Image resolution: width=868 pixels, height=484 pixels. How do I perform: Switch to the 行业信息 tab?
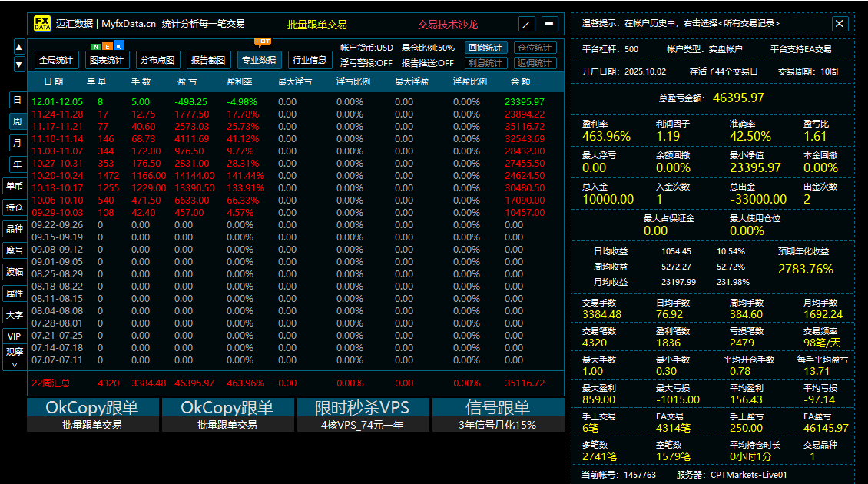pyautogui.click(x=310, y=59)
